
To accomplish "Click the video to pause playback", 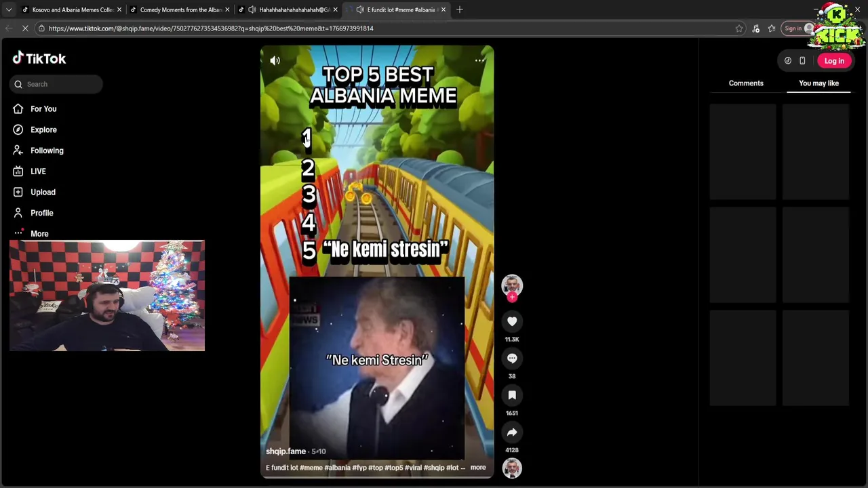I will [377, 262].
